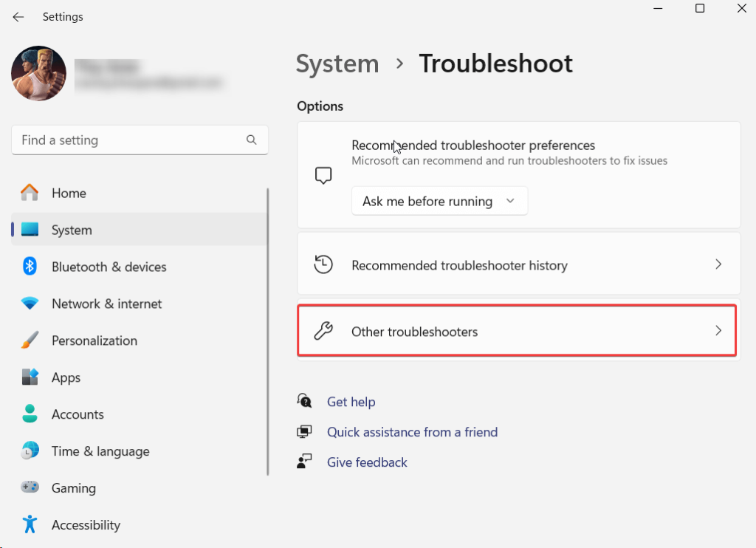
Task: Click the Accessibility person icon
Action: pyautogui.click(x=30, y=525)
